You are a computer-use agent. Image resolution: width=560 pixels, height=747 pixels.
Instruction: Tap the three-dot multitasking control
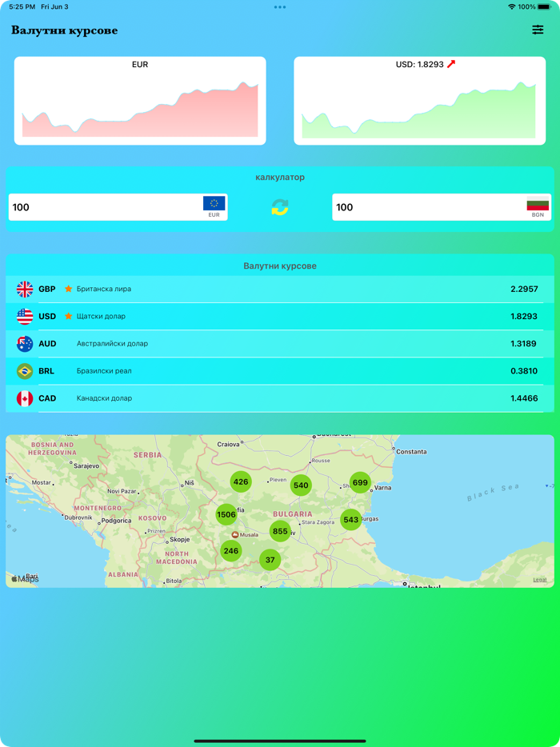tap(280, 7)
